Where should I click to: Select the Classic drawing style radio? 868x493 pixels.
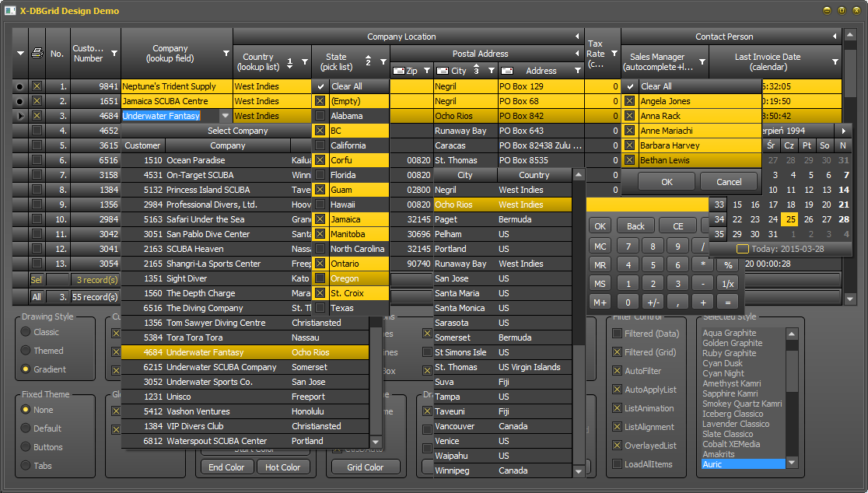pos(26,332)
